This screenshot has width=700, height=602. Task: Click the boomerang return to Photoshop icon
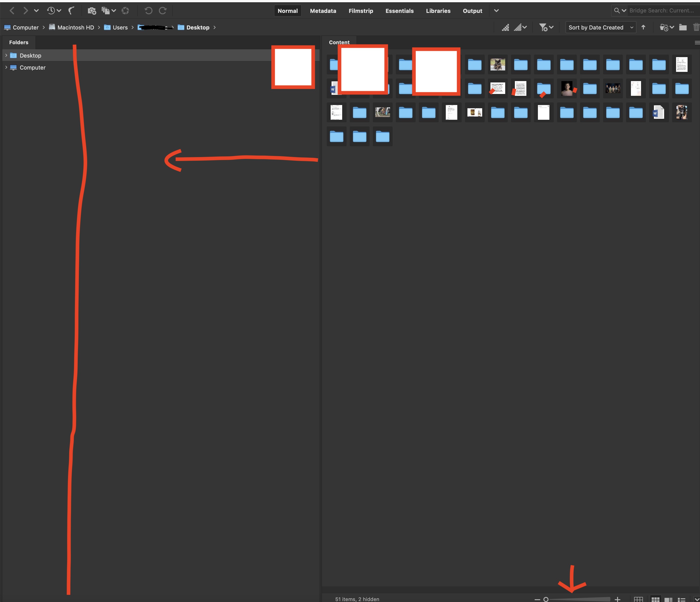click(x=71, y=10)
